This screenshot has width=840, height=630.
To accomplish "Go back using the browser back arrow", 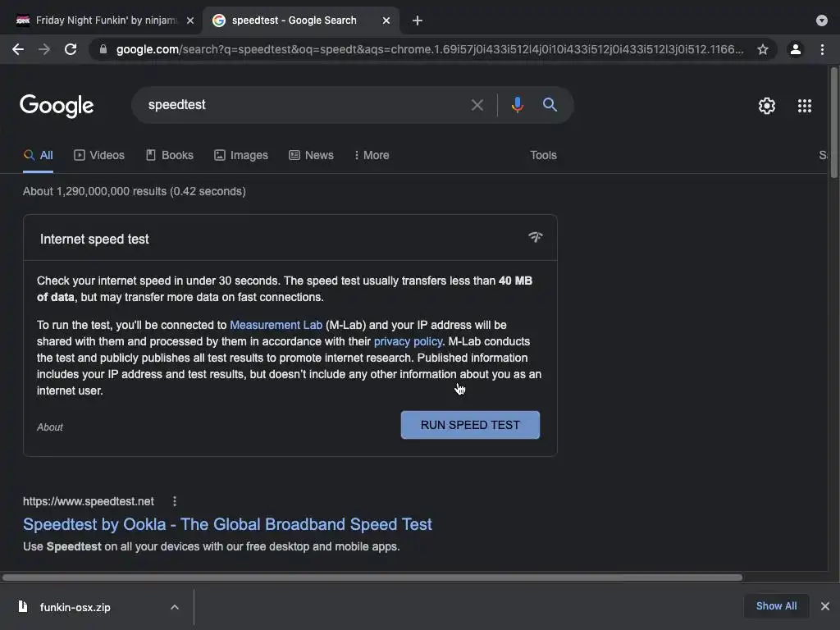I will [x=18, y=49].
